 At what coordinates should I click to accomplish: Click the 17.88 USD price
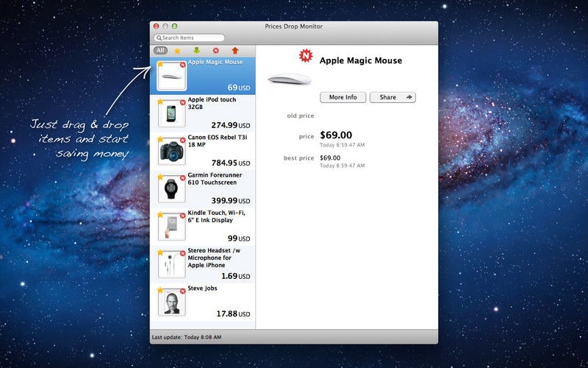(233, 314)
